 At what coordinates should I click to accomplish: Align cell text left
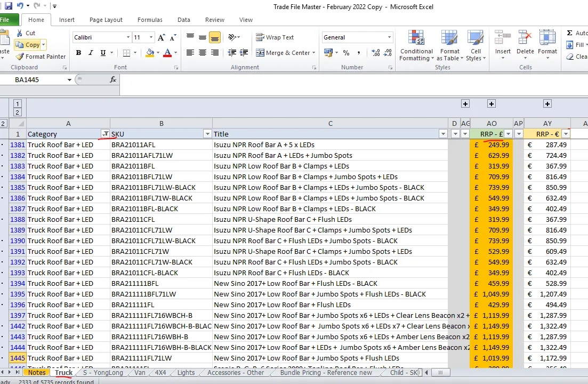tap(190, 53)
